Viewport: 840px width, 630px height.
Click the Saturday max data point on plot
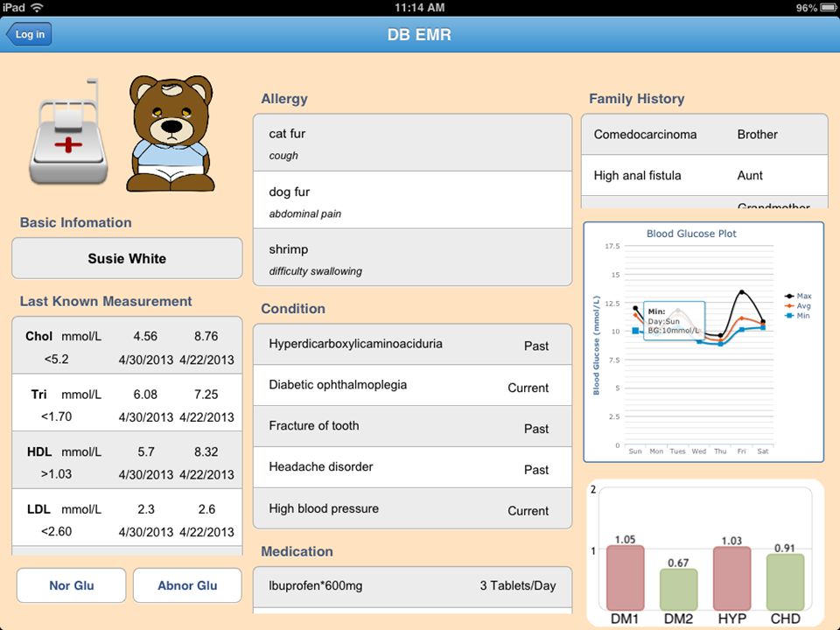[x=763, y=321]
